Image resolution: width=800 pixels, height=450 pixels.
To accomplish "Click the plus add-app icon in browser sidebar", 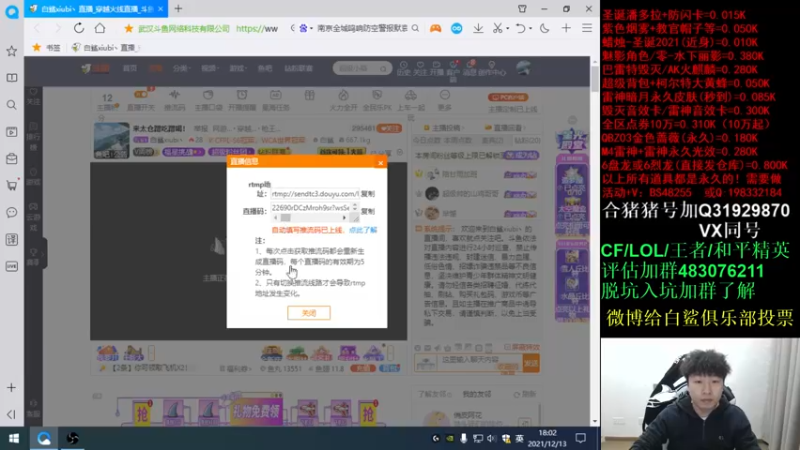I will (x=11, y=388).
